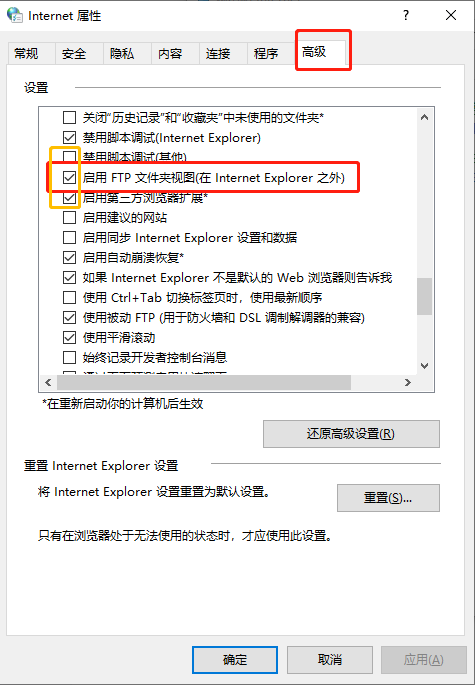
Task: Check 始终记录开发者控制台消息 option
Action: click(69, 357)
